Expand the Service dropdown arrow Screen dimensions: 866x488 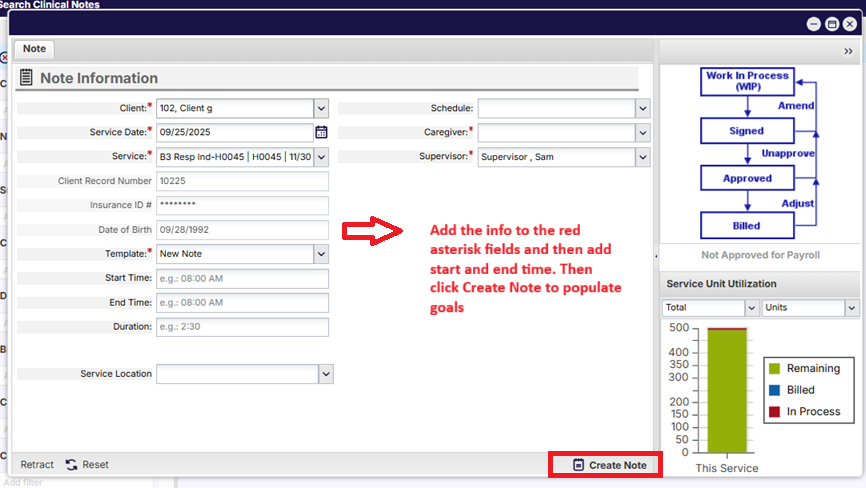[321, 157]
